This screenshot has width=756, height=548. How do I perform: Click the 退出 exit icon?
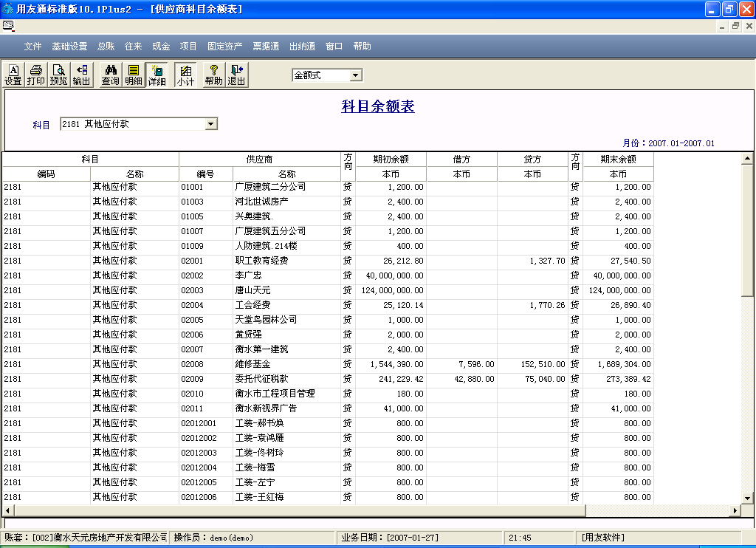[x=236, y=75]
